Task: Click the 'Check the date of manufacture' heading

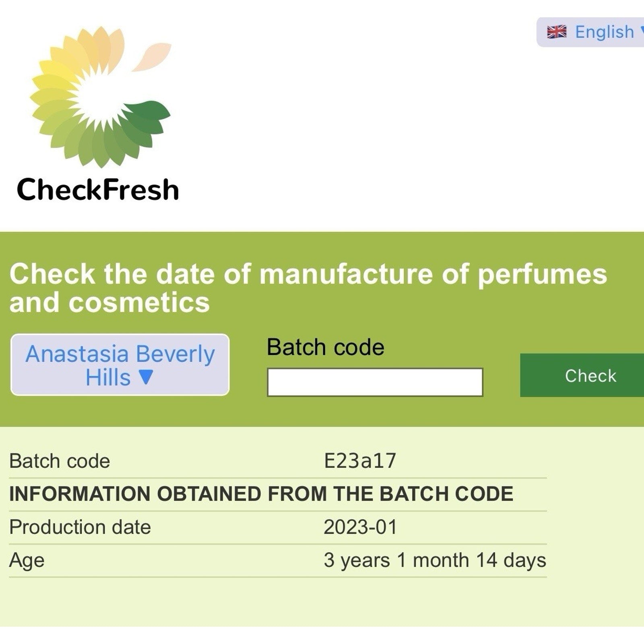Action: tap(308, 288)
